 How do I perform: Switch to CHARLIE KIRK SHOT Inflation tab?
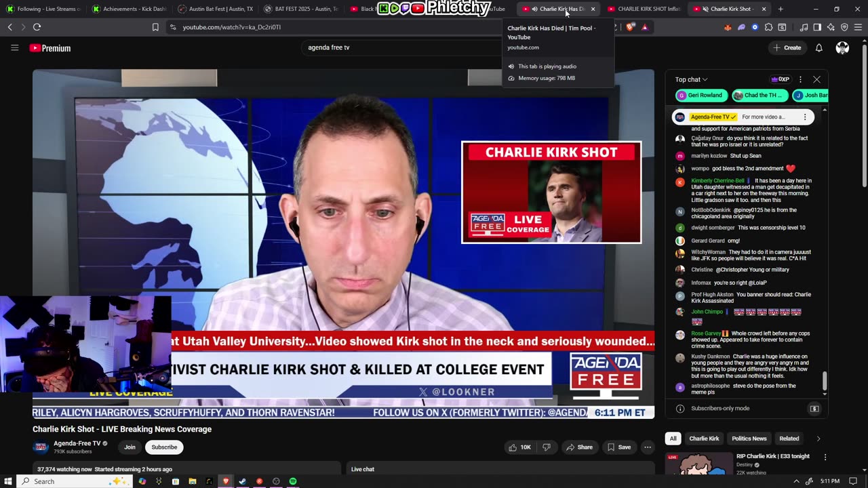(x=644, y=9)
